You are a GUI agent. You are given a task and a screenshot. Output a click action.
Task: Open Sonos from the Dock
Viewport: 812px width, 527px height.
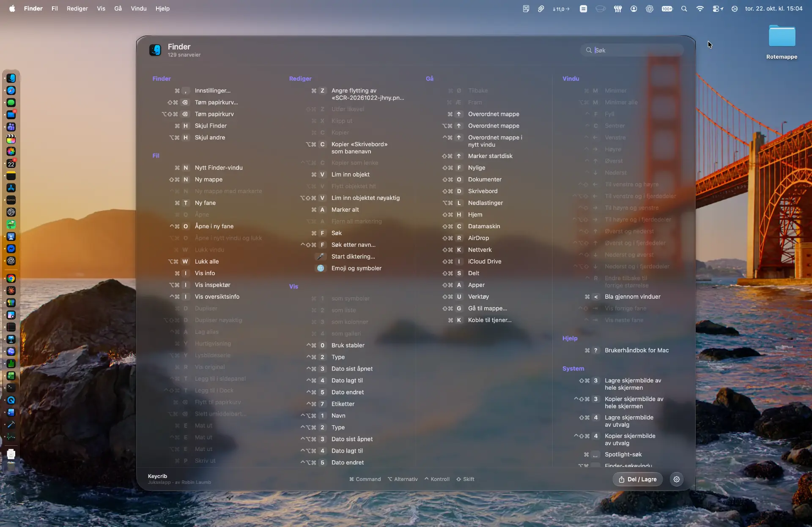point(11,200)
